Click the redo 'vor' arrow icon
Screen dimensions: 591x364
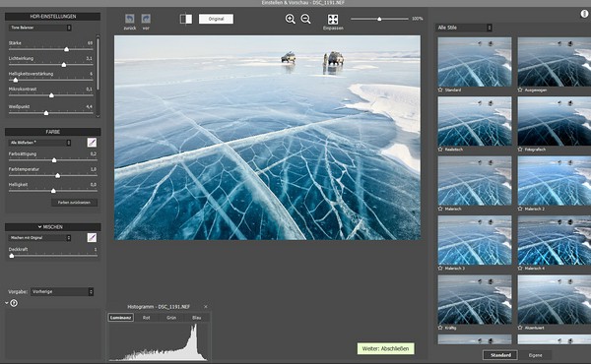point(146,19)
